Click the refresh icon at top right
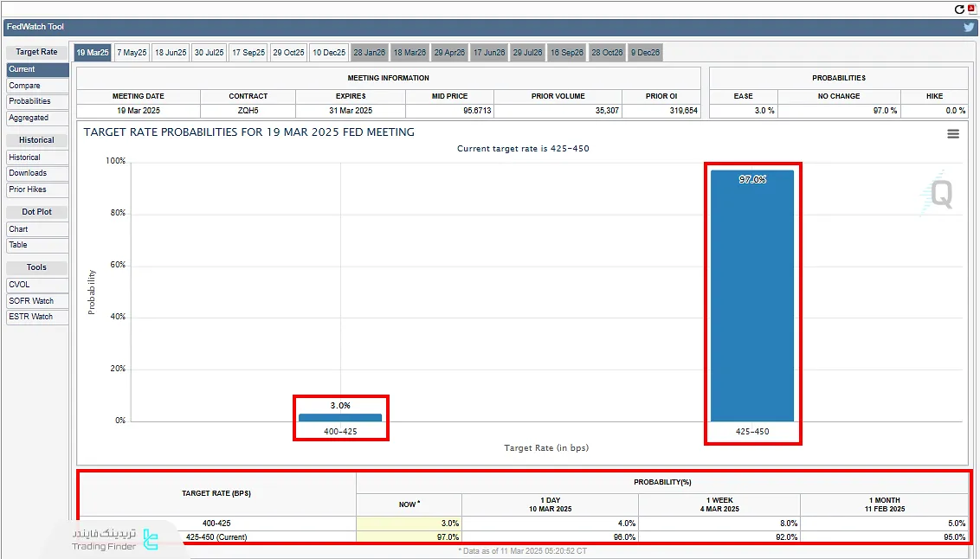This screenshot has width=980, height=559. [959, 10]
